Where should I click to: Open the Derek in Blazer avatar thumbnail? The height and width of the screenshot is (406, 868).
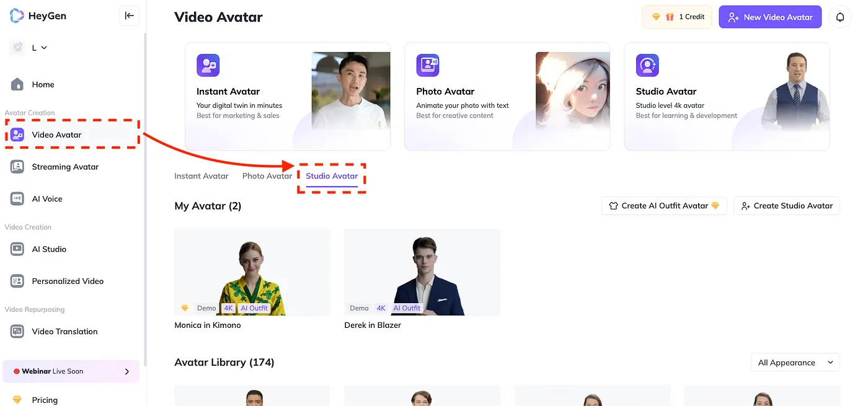pos(422,272)
